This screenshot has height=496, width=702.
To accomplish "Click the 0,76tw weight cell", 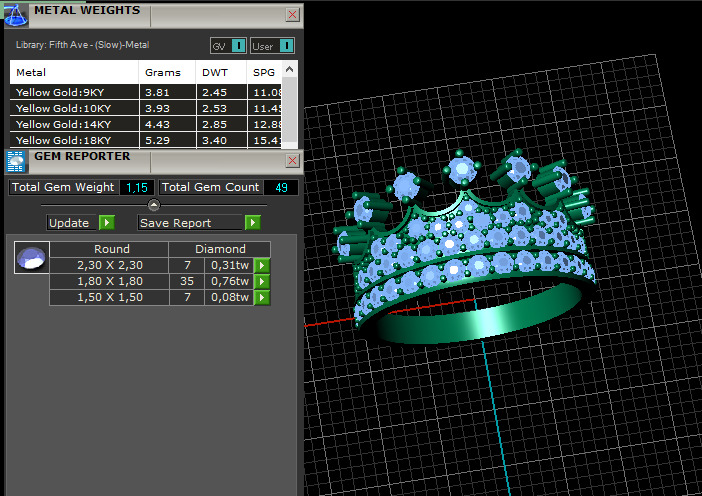I will pos(229,282).
